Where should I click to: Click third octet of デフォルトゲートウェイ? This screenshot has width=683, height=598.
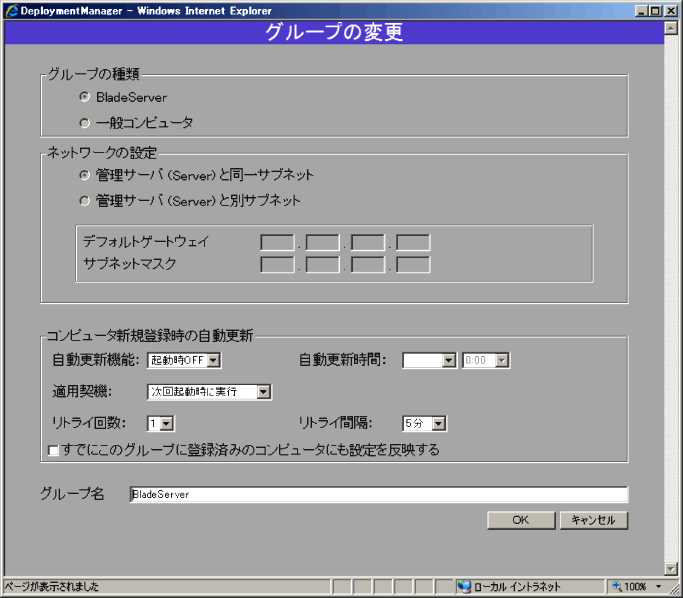368,243
